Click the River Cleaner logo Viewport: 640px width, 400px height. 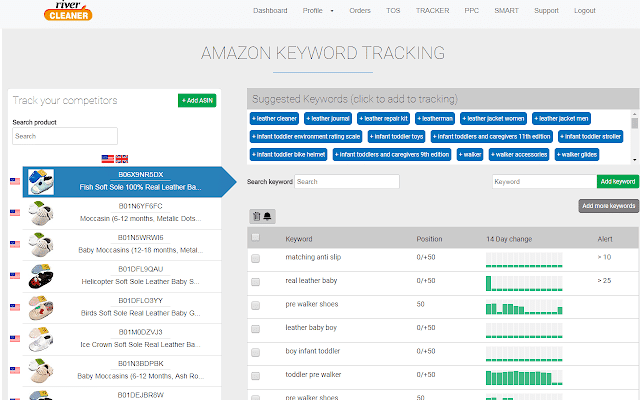pyautogui.click(x=68, y=11)
